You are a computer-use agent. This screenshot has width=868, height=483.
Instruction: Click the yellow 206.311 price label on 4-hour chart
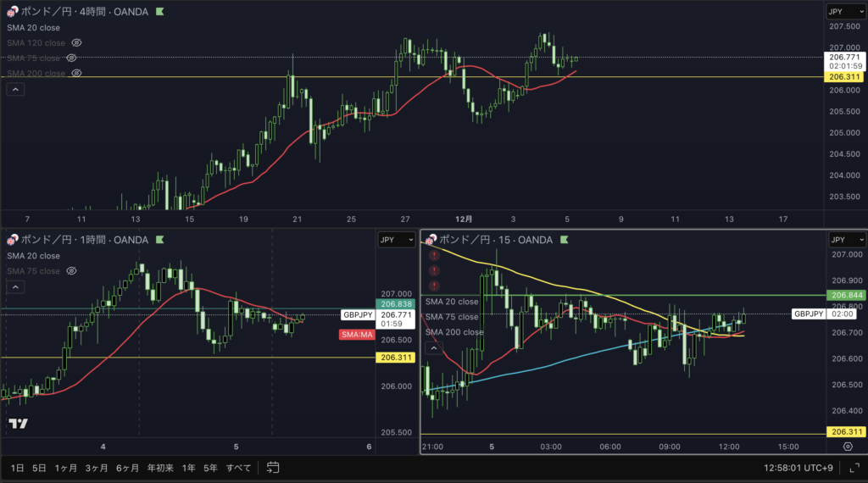(x=844, y=77)
